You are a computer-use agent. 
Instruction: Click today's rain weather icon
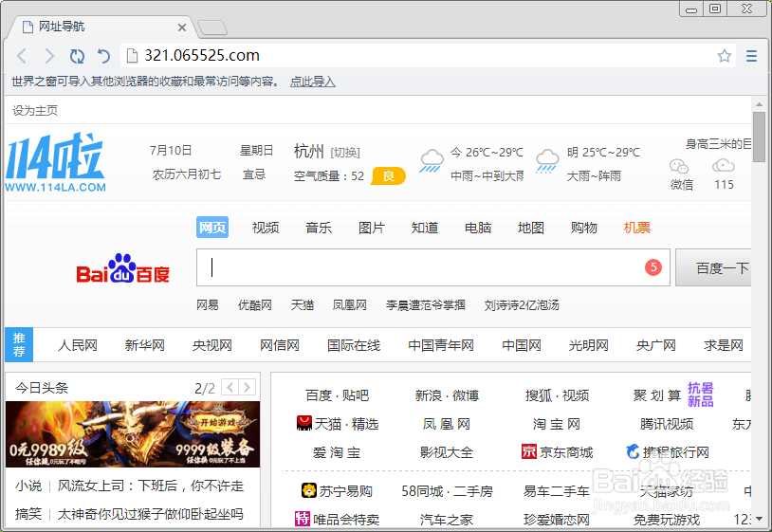(432, 161)
